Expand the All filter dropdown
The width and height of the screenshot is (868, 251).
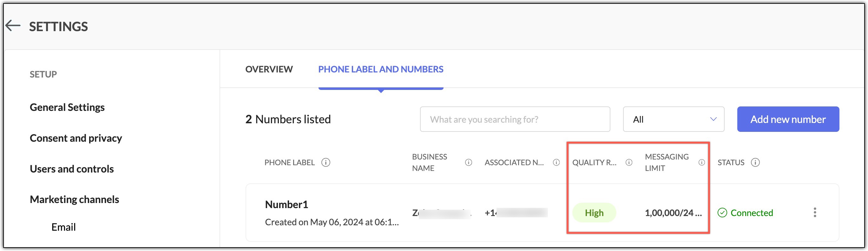(673, 119)
